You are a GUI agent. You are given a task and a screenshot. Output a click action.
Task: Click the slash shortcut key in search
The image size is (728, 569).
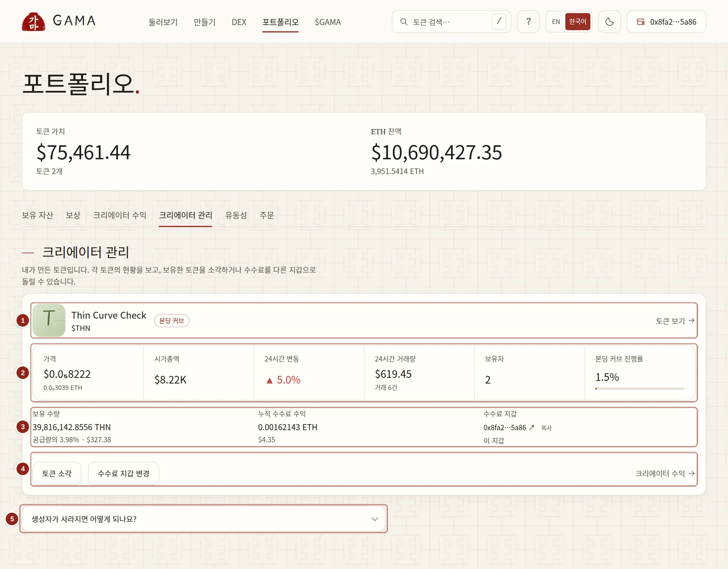pyautogui.click(x=499, y=22)
